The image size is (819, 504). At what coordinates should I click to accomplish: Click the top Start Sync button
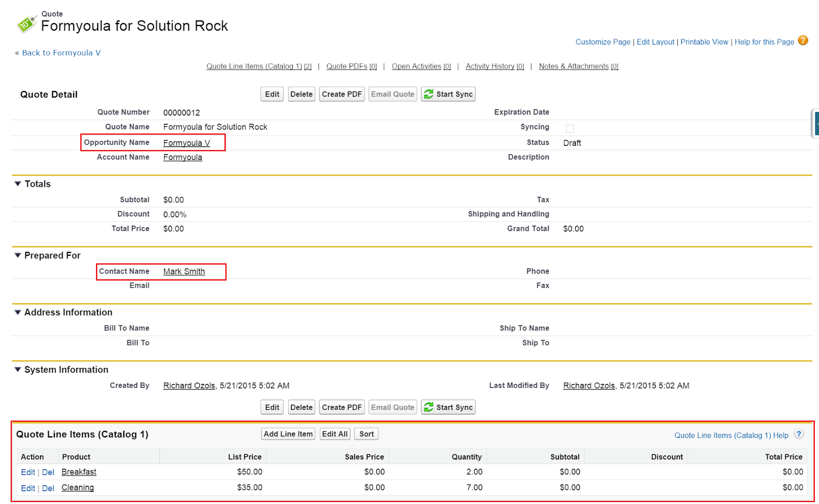point(448,94)
